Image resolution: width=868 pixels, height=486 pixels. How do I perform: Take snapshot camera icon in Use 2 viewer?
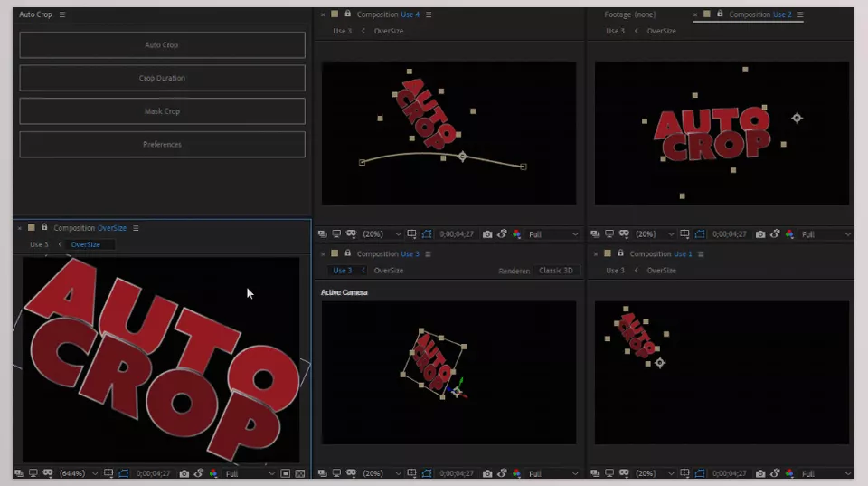click(760, 234)
